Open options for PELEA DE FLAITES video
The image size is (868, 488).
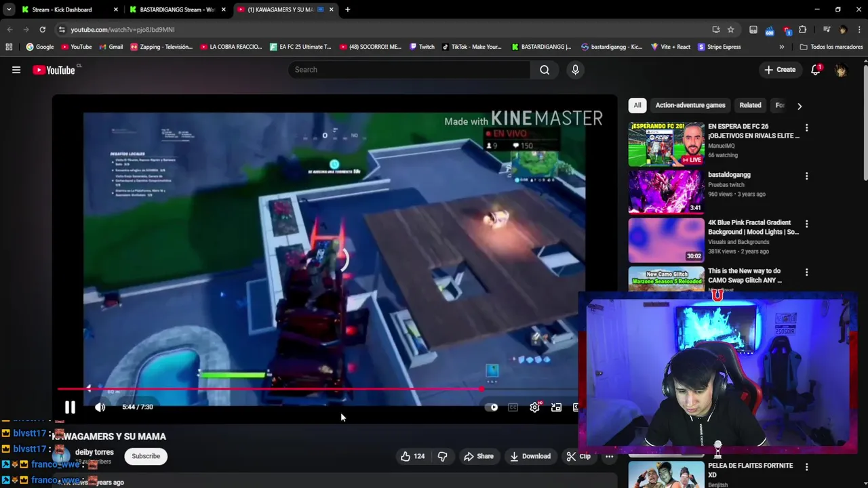coord(806,467)
